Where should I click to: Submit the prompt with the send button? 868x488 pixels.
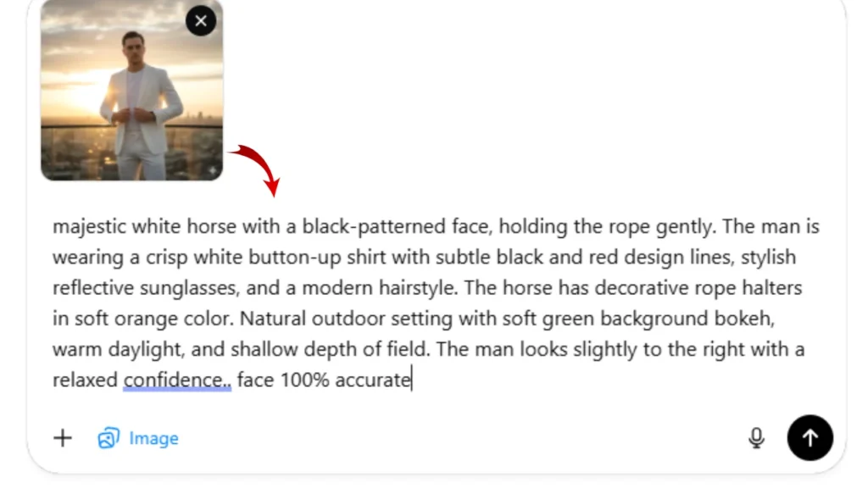(x=810, y=438)
